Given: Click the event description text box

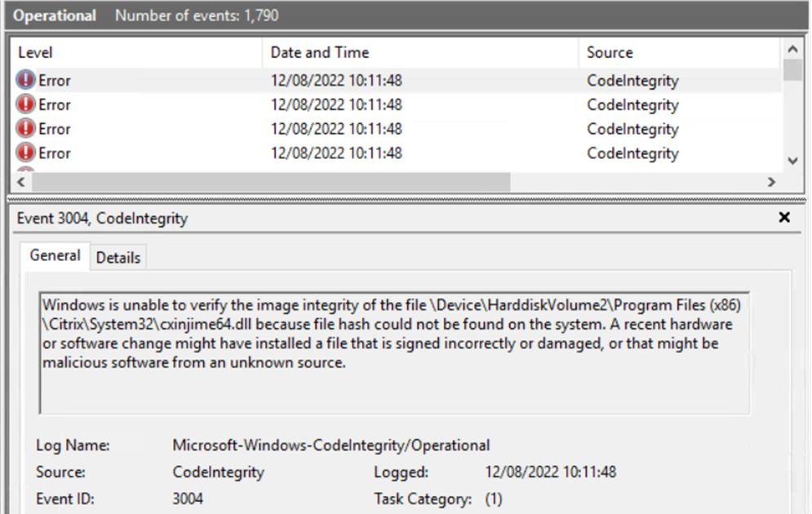Looking at the screenshot, I should [x=393, y=352].
